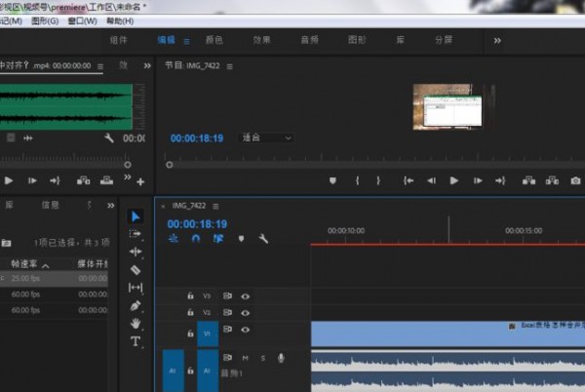
Task: Click drag audio only icon in source monitor
Action: [28, 138]
